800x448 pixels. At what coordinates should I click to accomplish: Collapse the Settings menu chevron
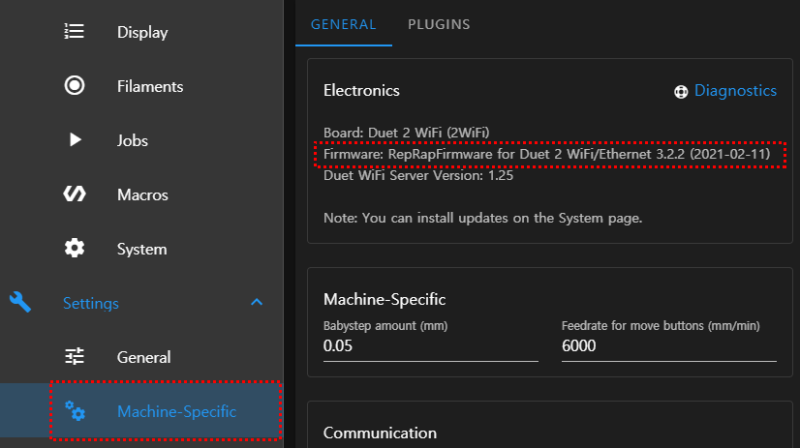pos(256,302)
